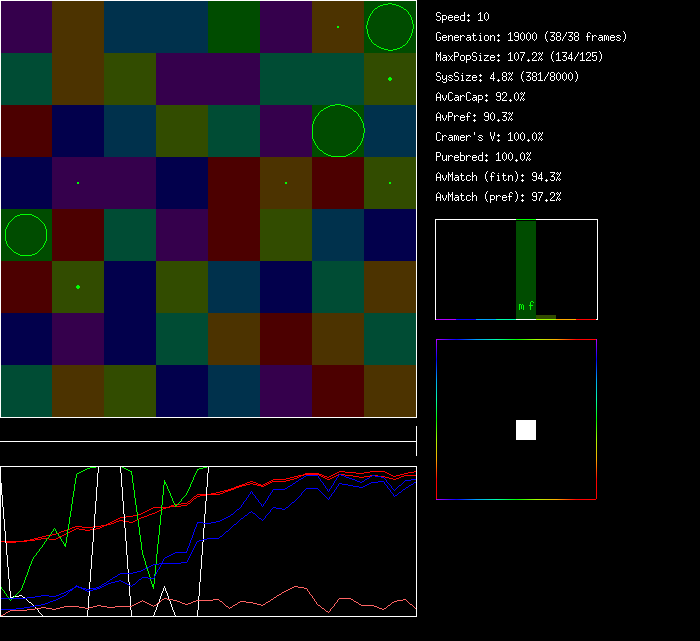700x641 pixels.
Task: Click the green dot in the sixth grid row
Action: click(78, 287)
